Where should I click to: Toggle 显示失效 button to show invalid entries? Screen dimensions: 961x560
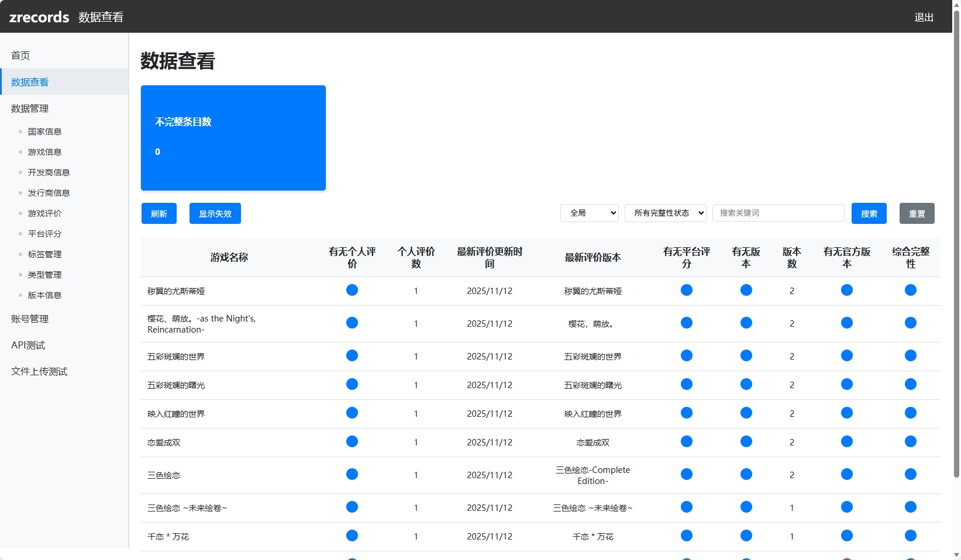pyautogui.click(x=215, y=213)
